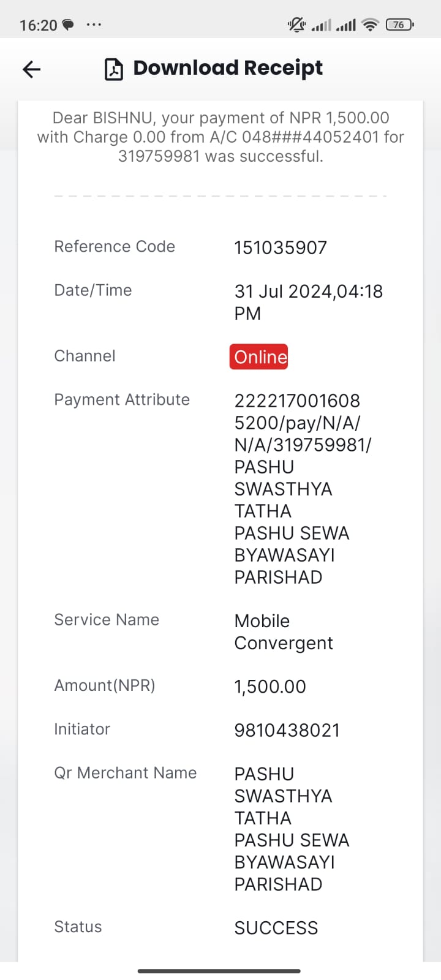
Task: Tap the bottom home gesture bar
Action: (219, 971)
